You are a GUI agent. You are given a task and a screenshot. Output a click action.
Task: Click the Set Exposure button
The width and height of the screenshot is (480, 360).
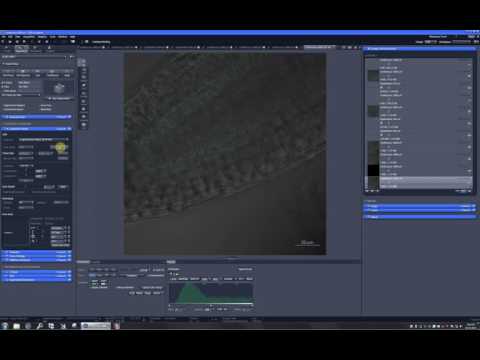(23, 74)
